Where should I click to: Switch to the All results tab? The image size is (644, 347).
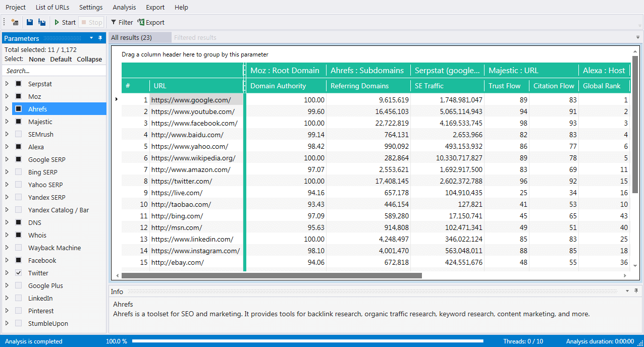click(132, 37)
